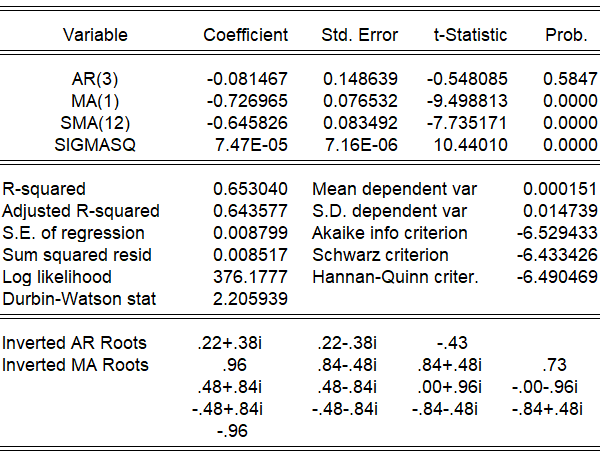
Task: Select the SMA(12) variable cell
Action: (95, 123)
